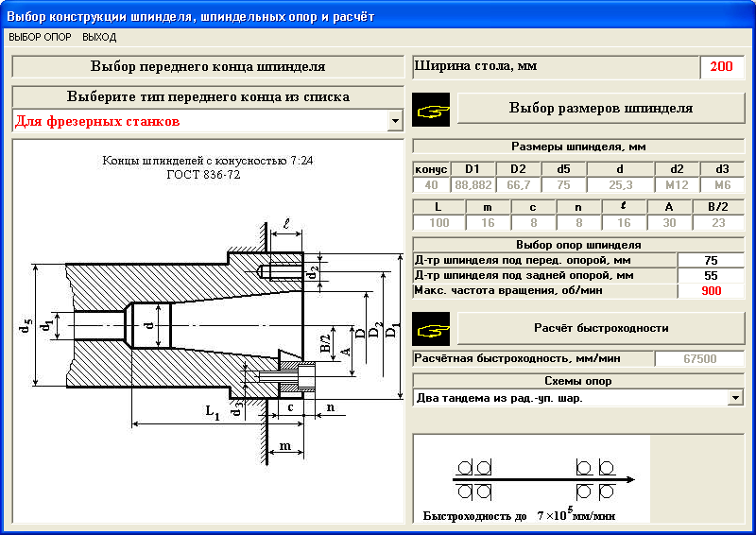Click the hand icon beside Расчёт быстроходности

[x=431, y=329]
